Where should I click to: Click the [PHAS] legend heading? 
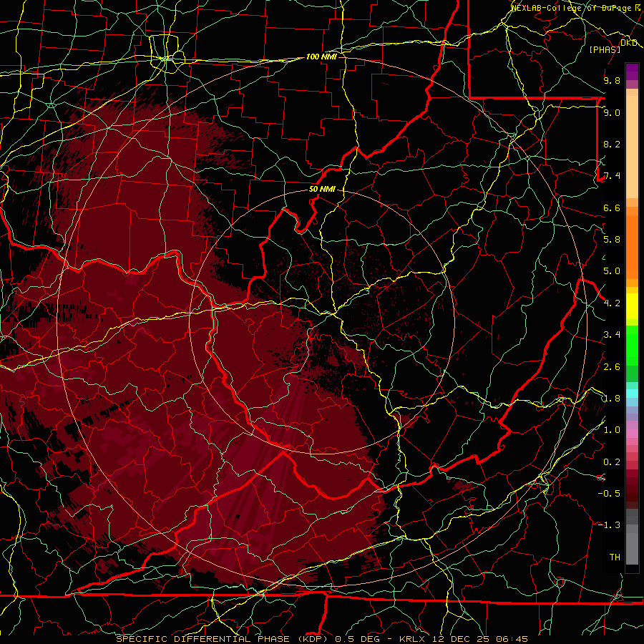[605, 49]
